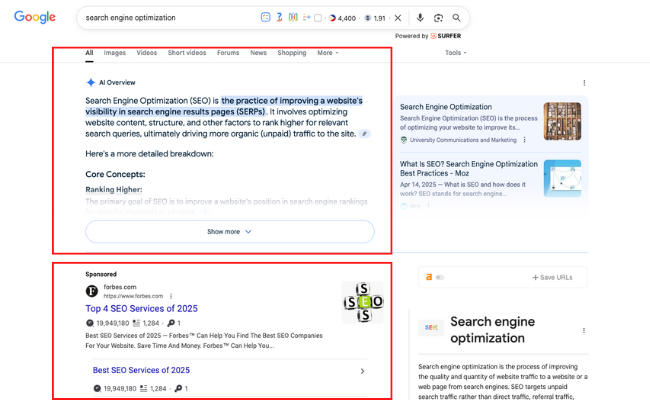Click the forbes.com site name

120,287
